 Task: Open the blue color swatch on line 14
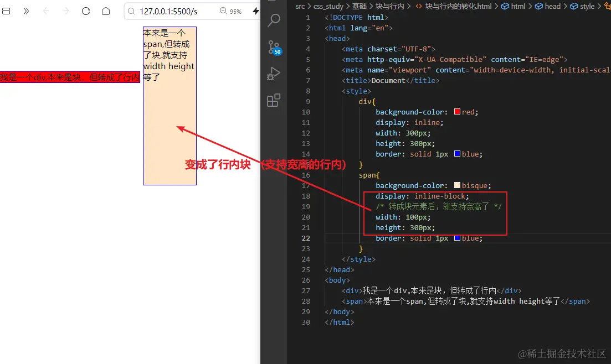click(x=457, y=154)
